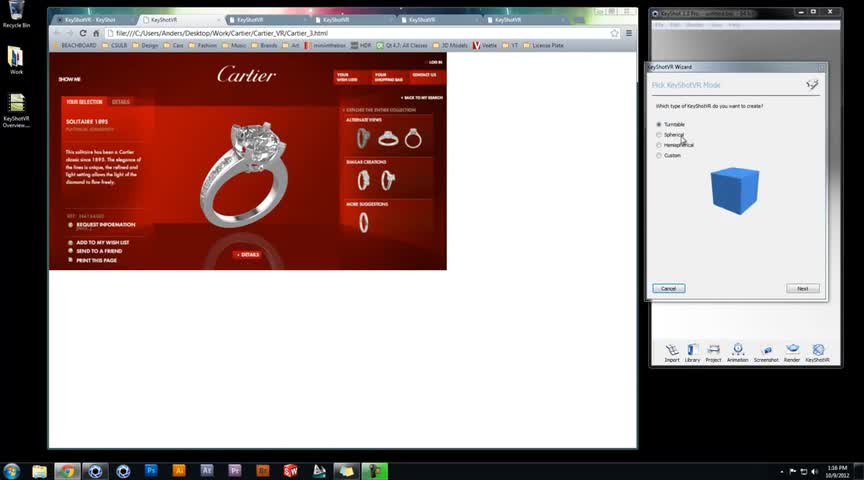
Task: Click the Log In link on Cartier page
Action: (434, 62)
